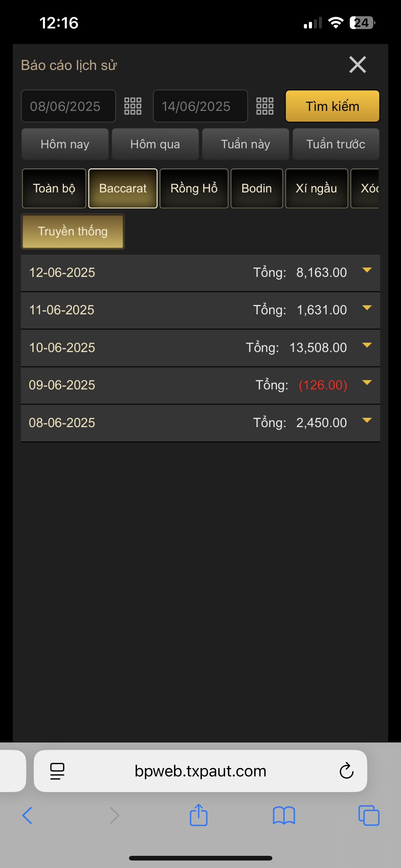The image size is (401, 868).
Task: Open the end date calendar picker icon
Action: (x=265, y=106)
